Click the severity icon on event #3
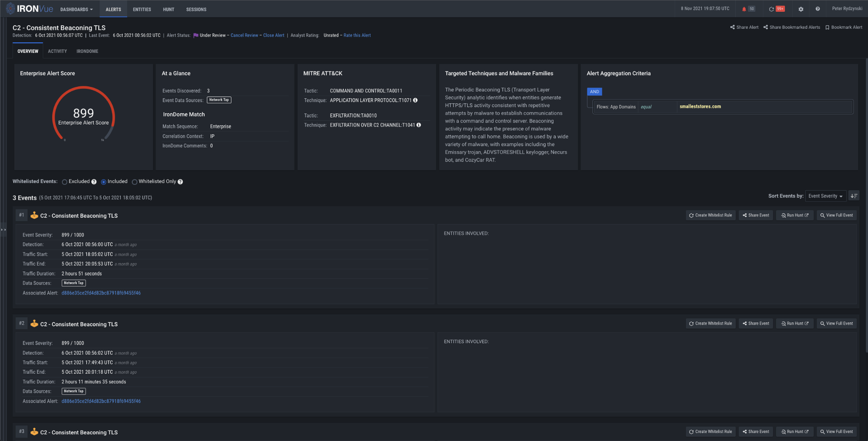The height and width of the screenshot is (441, 868). point(34,432)
